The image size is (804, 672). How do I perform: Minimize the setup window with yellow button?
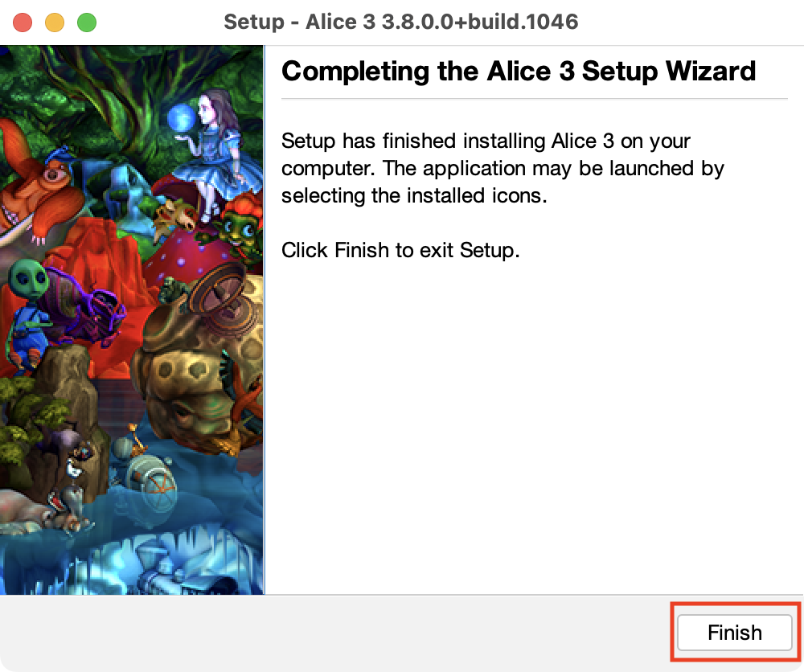click(x=55, y=22)
